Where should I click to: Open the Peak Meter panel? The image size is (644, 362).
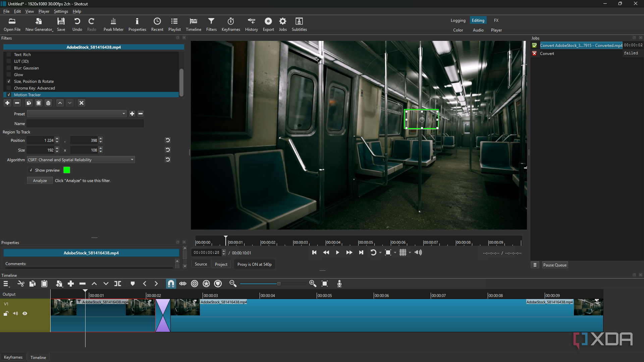(x=113, y=24)
